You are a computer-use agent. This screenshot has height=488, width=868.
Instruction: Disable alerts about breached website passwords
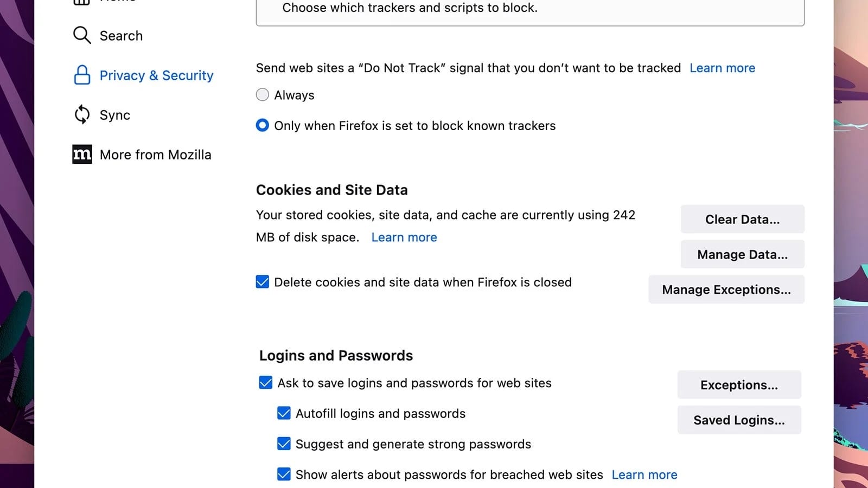(284, 474)
